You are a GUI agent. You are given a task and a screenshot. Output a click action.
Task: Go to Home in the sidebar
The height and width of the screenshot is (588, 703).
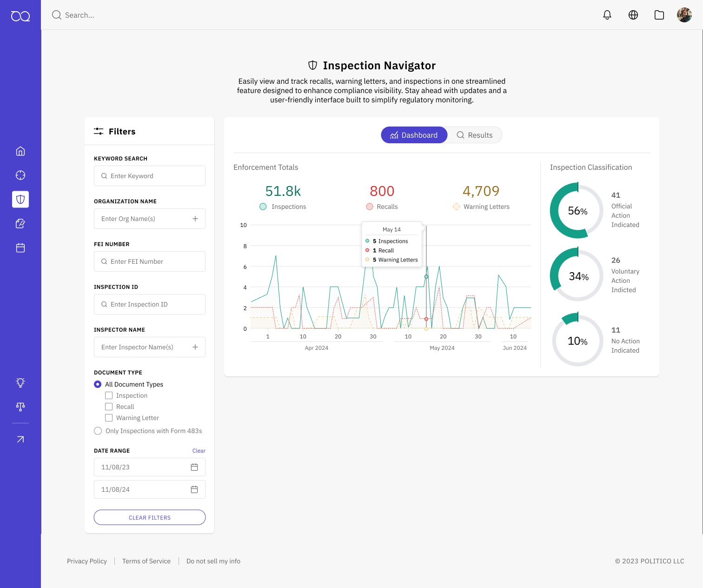pos(20,151)
